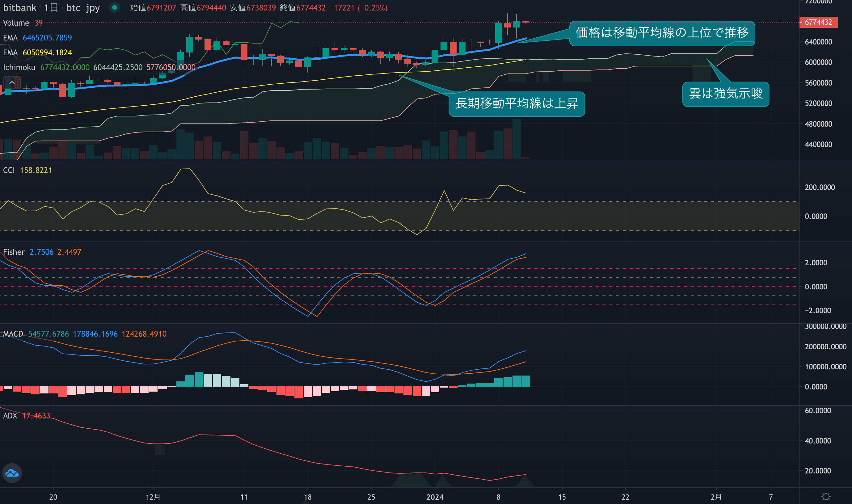Click the TradingView logo icon

pyautogui.click(x=12, y=473)
